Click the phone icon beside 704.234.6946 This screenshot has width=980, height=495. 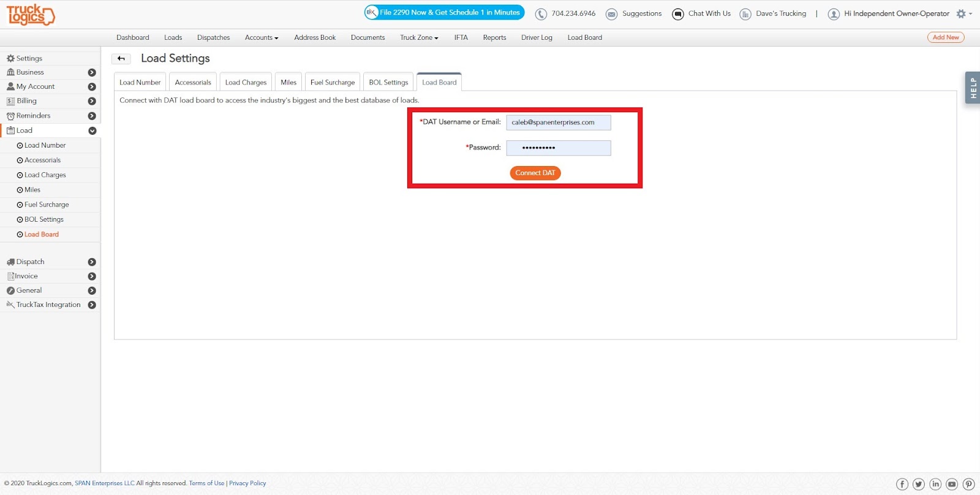point(541,14)
